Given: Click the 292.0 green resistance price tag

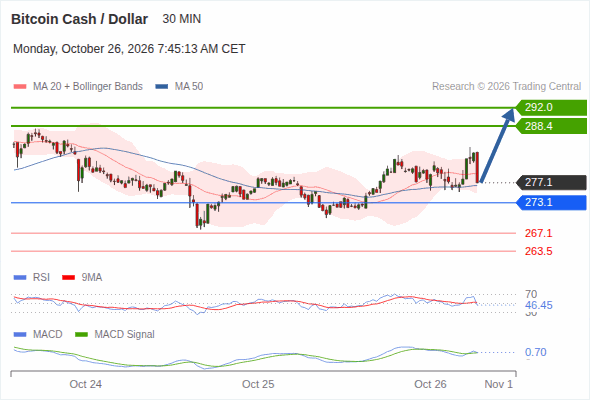Looking at the screenshot, I should click(551, 108).
